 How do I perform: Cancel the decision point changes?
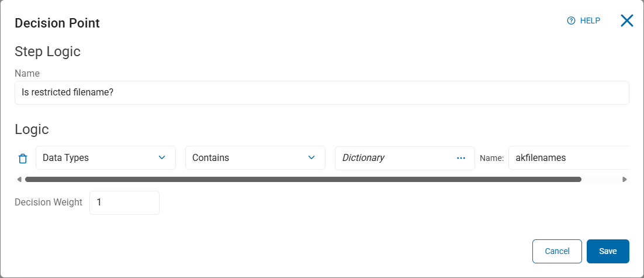557,251
